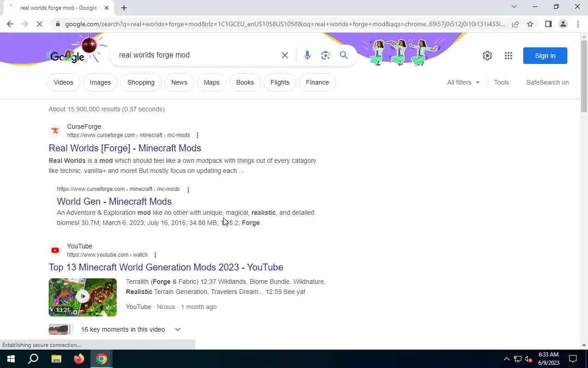
Task: Expand the All filters dropdown
Action: pyautogui.click(x=463, y=82)
